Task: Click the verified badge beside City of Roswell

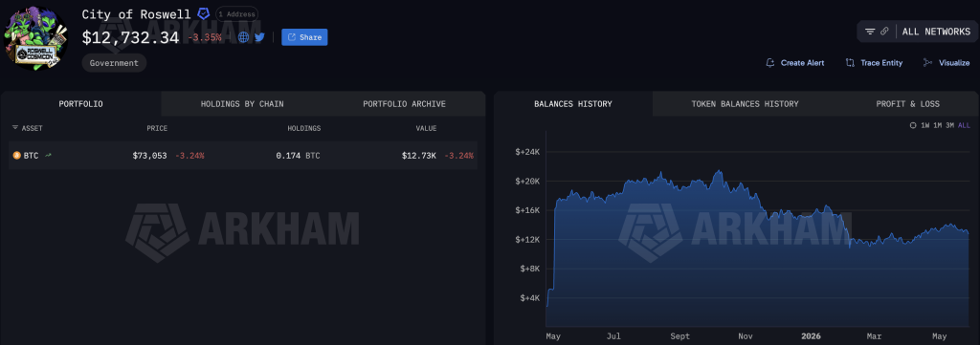Action: click(203, 13)
